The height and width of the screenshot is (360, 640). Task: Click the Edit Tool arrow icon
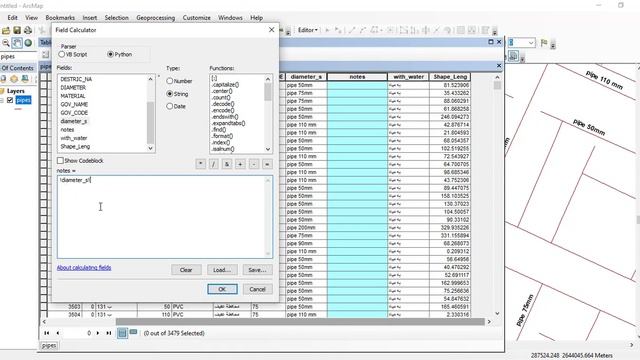pos(327,30)
